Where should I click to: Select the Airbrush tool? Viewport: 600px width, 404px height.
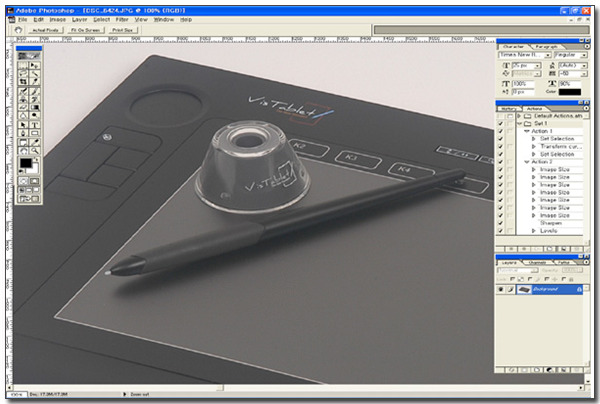[23, 91]
